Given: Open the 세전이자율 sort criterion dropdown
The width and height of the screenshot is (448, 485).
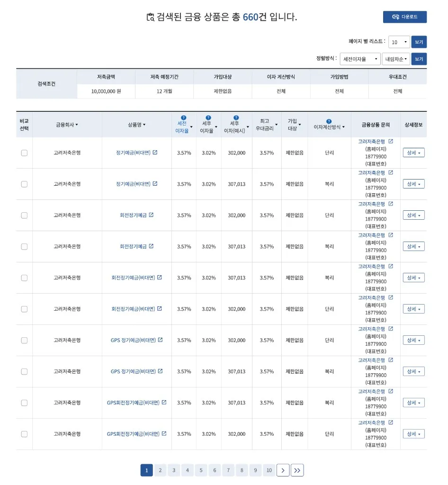Looking at the screenshot, I should 360,59.
